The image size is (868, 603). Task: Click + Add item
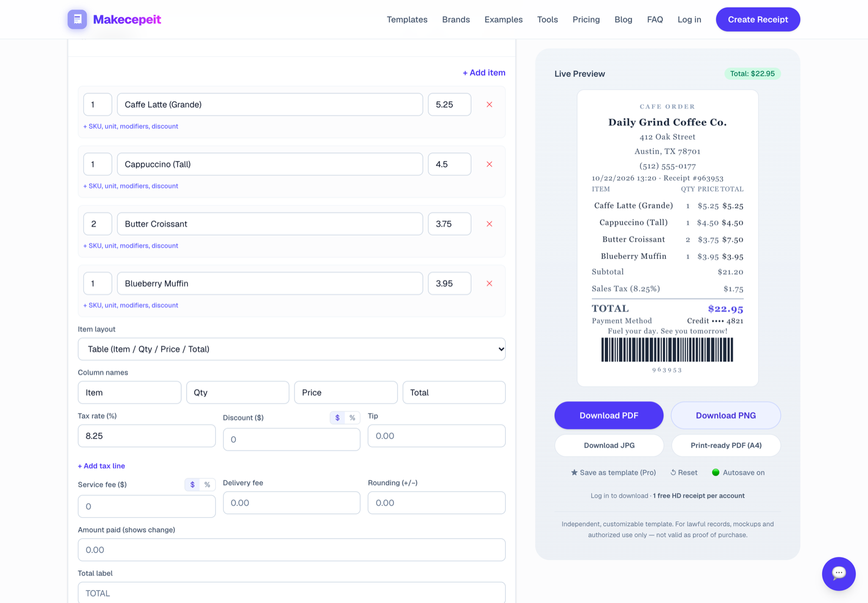tap(484, 73)
